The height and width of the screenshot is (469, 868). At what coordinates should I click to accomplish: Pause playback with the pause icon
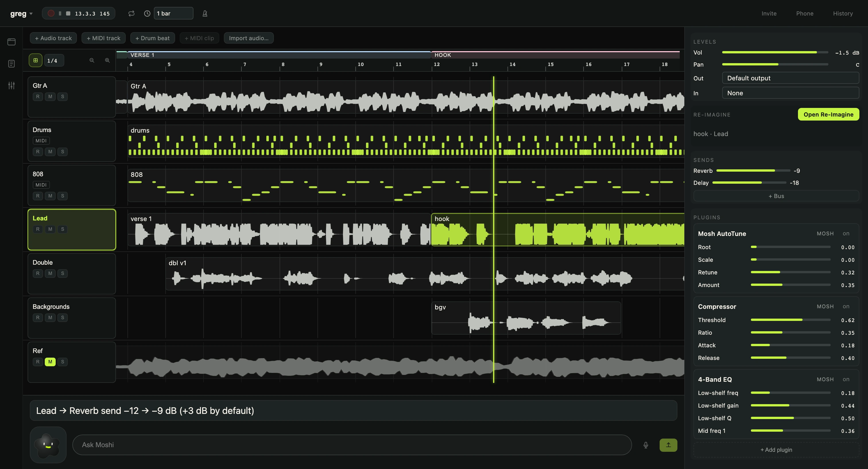[x=60, y=13]
